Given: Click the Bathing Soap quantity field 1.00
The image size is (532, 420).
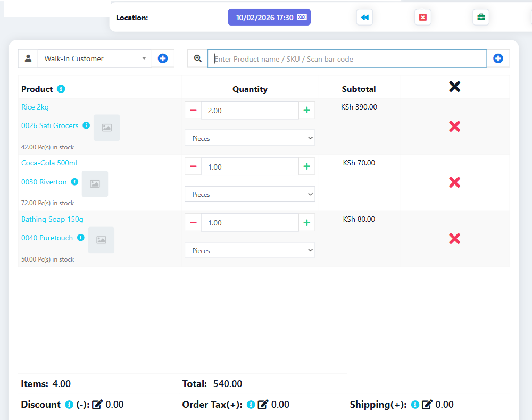Looking at the screenshot, I should pyautogui.click(x=250, y=223).
